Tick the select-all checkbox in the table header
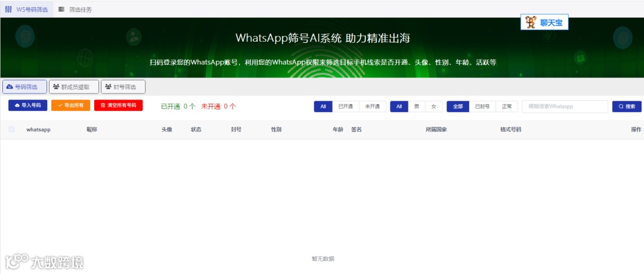644x274 pixels. click(11, 129)
